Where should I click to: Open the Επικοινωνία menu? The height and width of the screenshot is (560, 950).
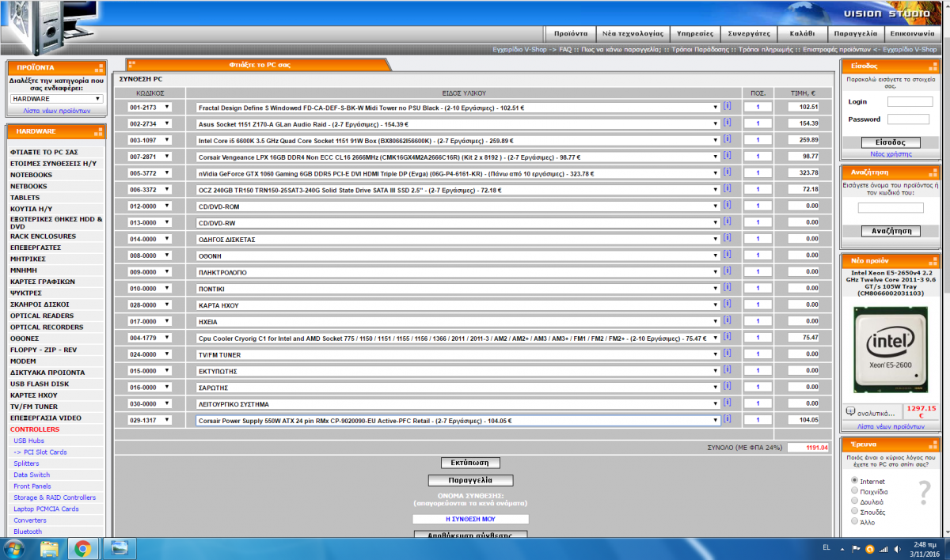click(x=913, y=34)
